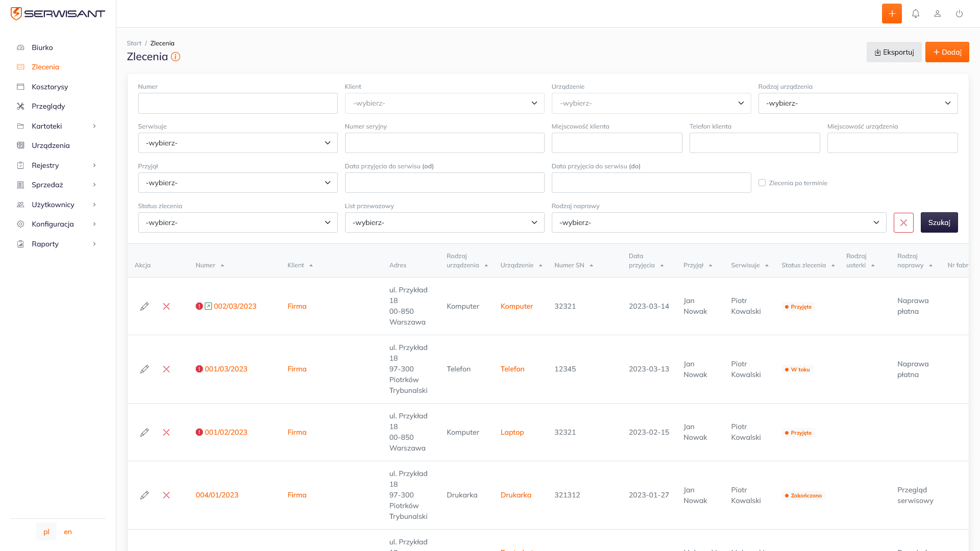Open the Status zlecenia dropdown
980x551 pixels.
pos(238,222)
